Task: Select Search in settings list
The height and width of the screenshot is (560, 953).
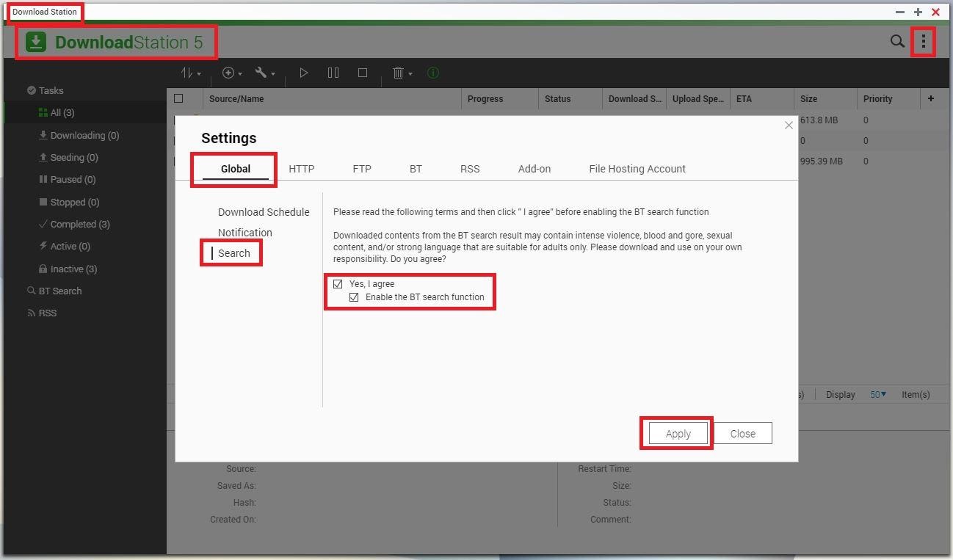Action: (x=234, y=253)
